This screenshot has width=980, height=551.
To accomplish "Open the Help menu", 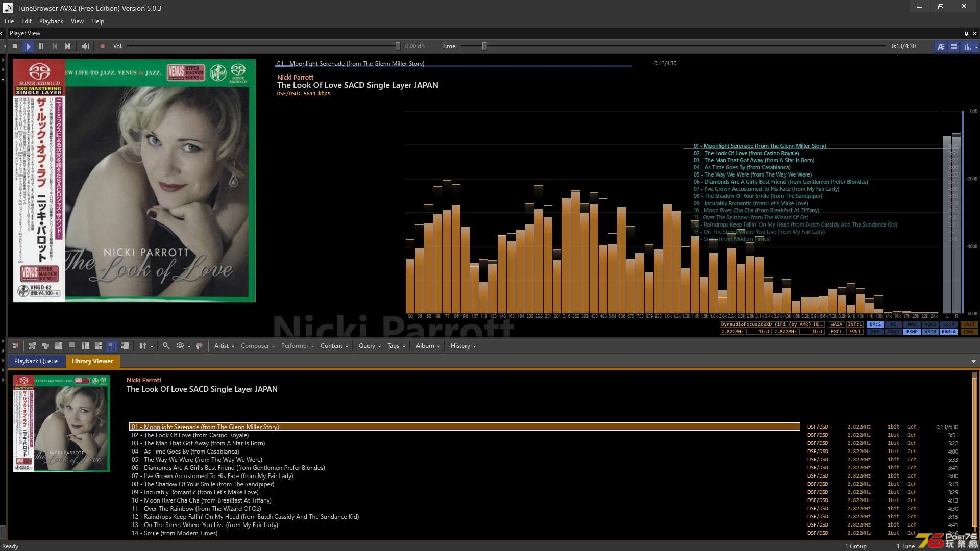I will coord(97,21).
